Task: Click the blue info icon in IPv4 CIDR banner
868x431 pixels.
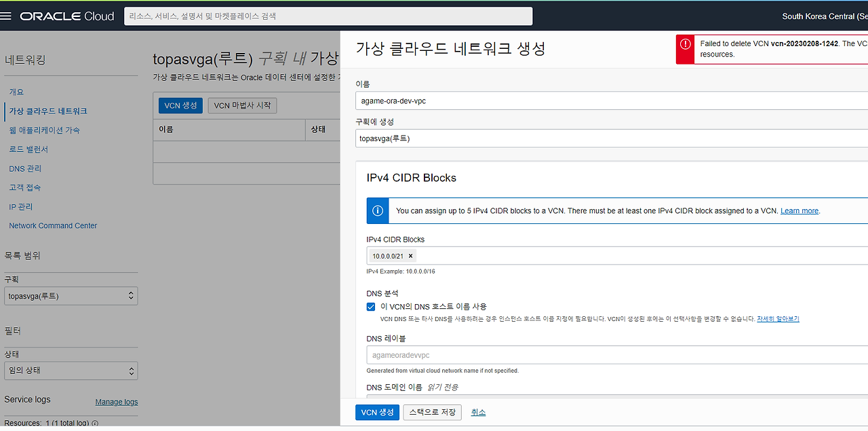Action: [378, 210]
